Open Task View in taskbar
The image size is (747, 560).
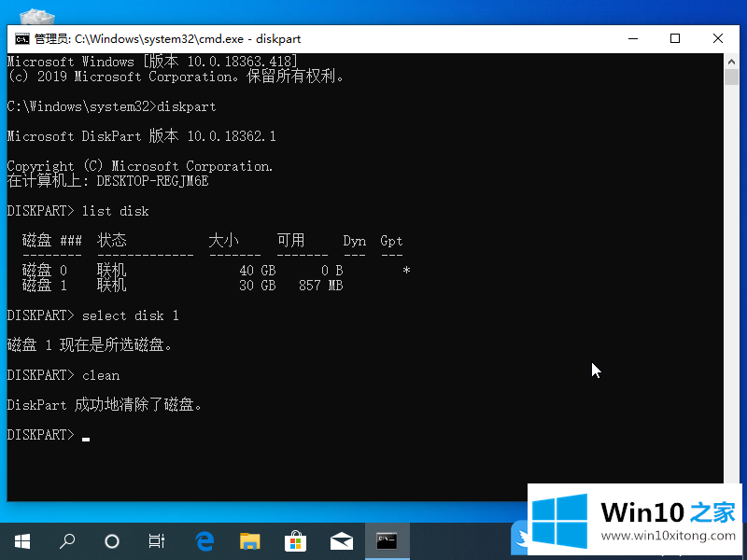156,541
